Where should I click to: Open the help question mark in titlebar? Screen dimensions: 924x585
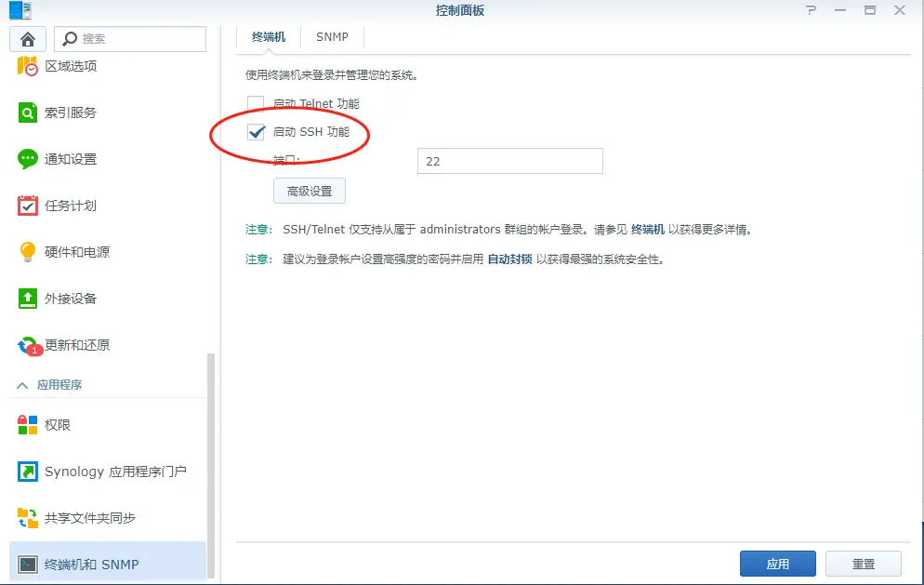811,10
